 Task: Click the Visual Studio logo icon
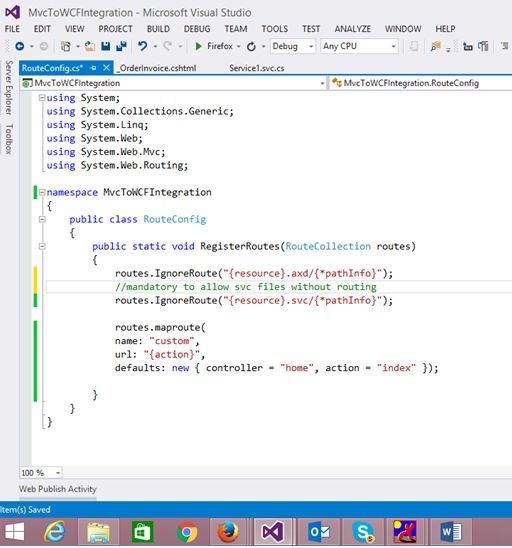click(13, 13)
